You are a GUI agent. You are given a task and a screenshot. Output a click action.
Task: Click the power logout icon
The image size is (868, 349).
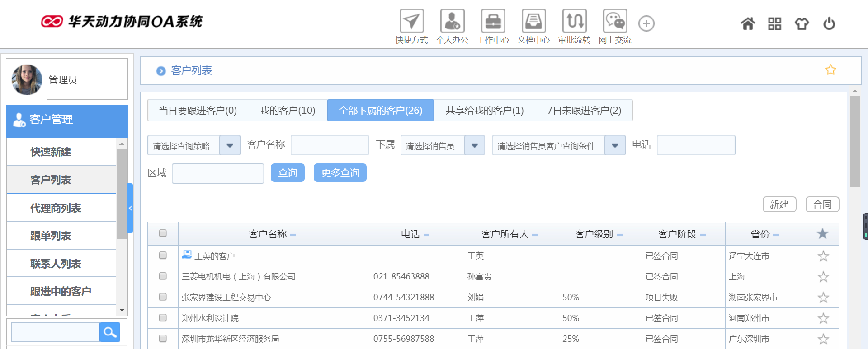[x=829, y=23]
